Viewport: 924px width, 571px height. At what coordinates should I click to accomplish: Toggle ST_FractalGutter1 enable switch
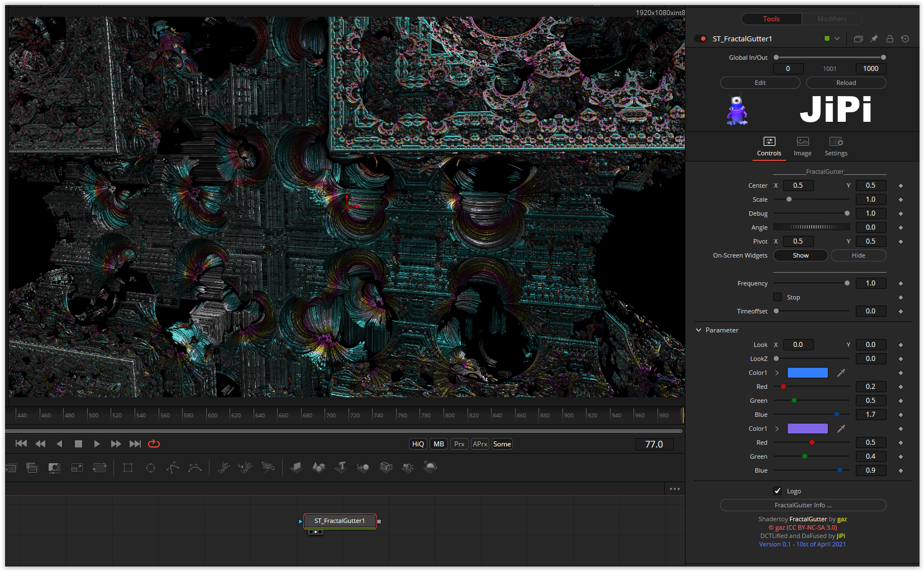(701, 39)
